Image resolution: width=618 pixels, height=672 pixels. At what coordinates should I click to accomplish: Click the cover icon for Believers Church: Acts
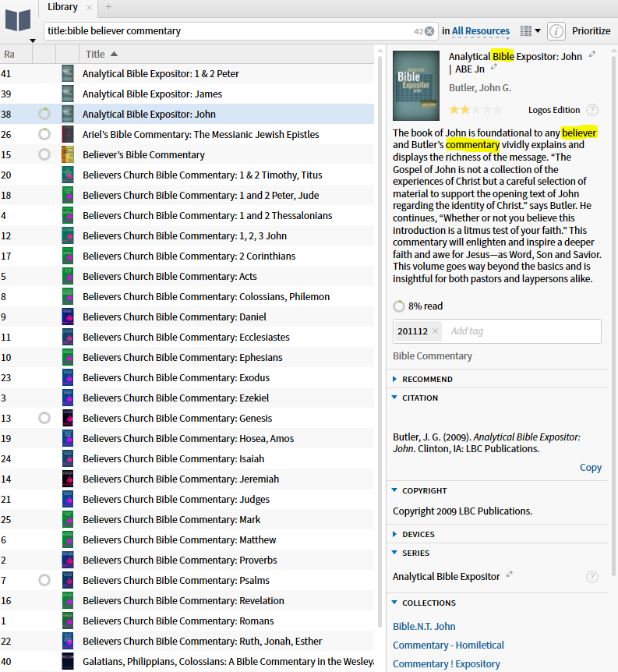point(68,277)
